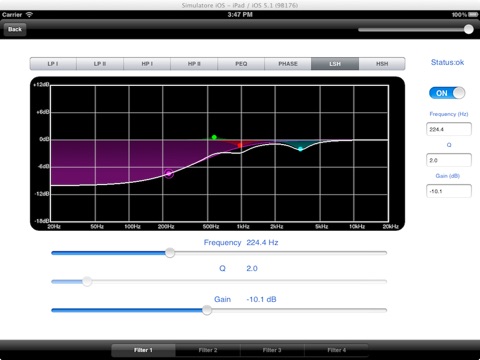
Task: Click the Frequency slider knob
Action: [170, 253]
